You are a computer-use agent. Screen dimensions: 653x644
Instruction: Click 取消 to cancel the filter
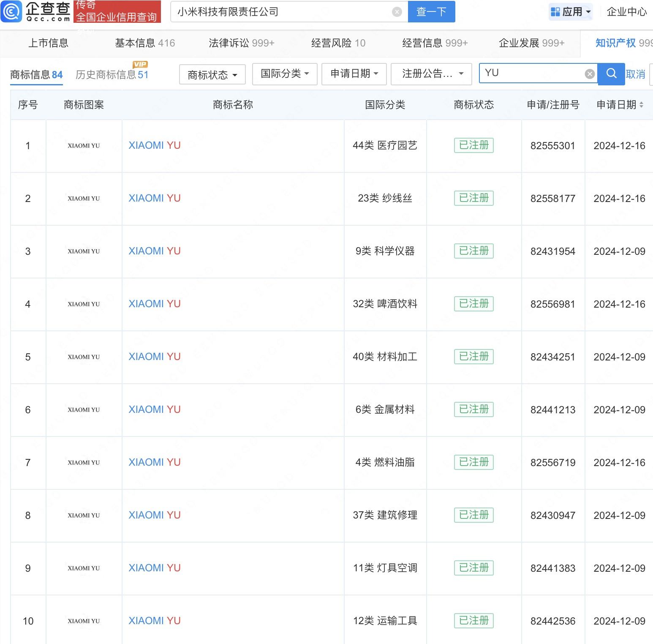click(x=635, y=74)
